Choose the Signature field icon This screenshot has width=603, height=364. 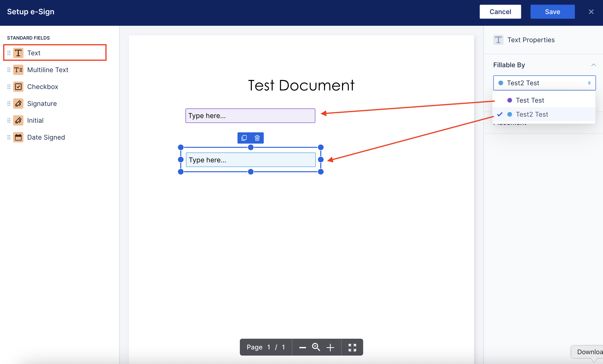(x=18, y=103)
